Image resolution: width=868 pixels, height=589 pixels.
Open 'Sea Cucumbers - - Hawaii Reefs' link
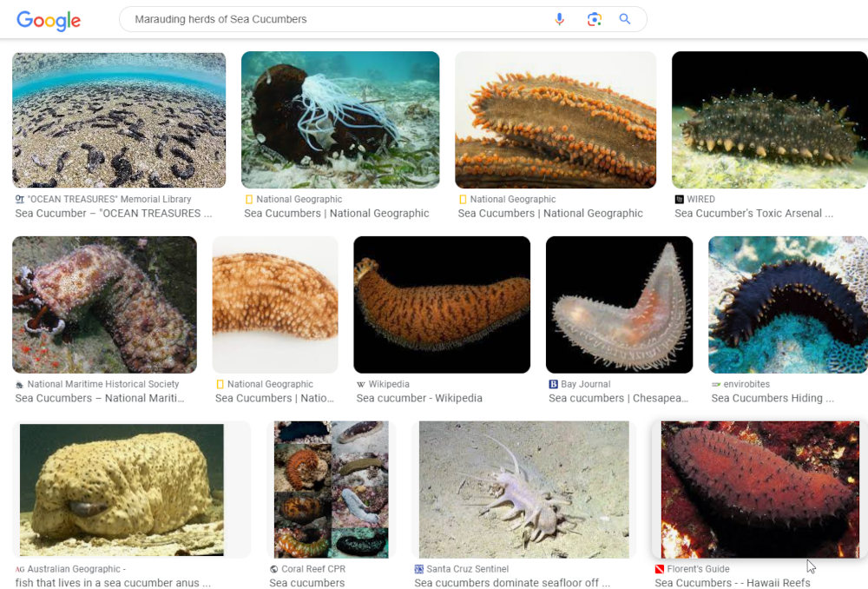click(x=733, y=583)
